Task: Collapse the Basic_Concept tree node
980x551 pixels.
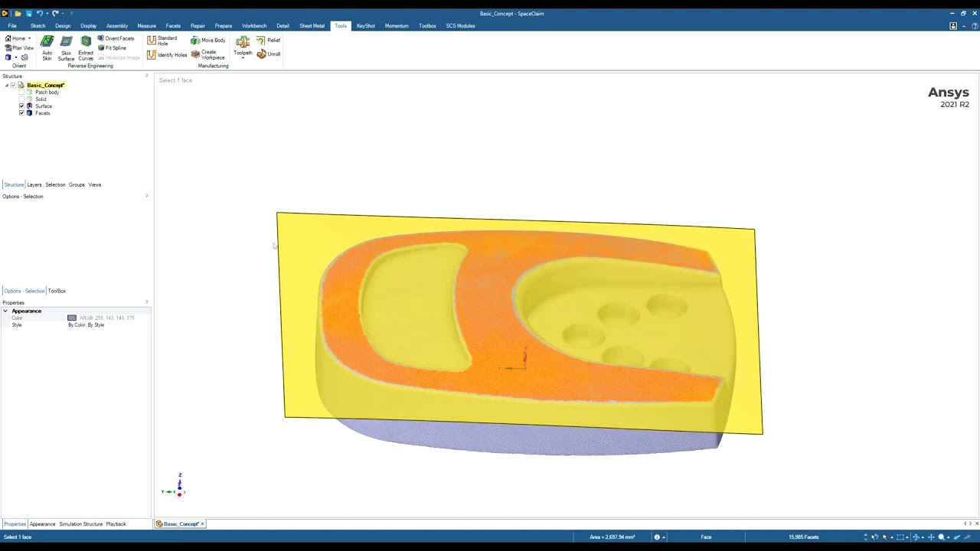Action: 7,85
